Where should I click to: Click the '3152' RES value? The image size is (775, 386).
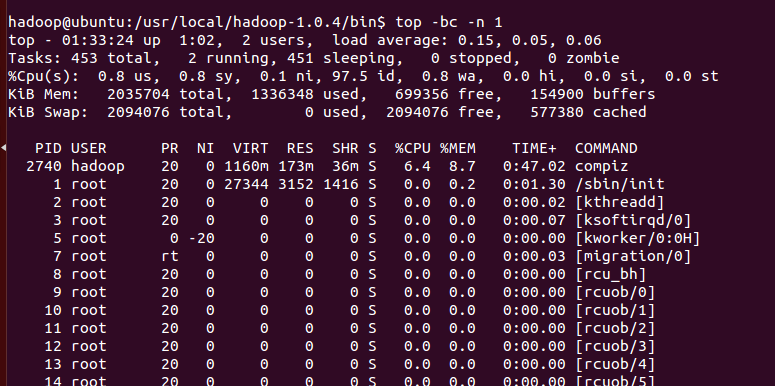click(x=296, y=184)
